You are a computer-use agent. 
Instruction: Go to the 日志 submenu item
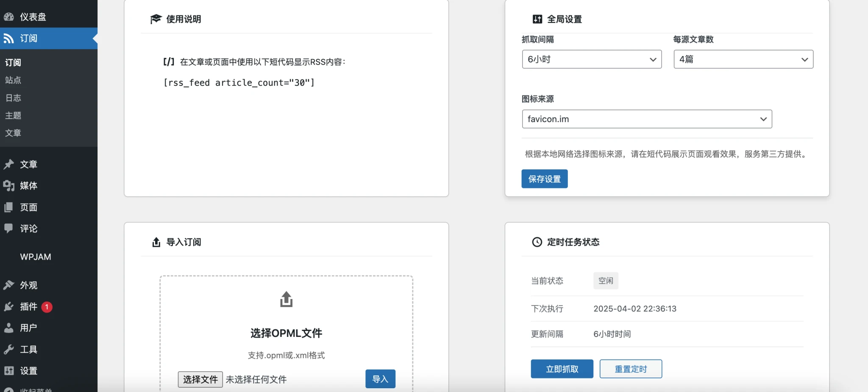click(13, 98)
